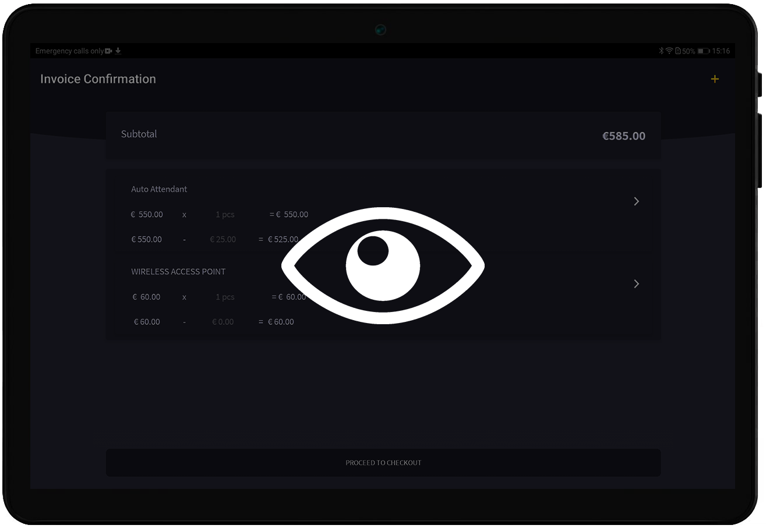The width and height of the screenshot is (766, 532).
Task: Select the Auto Attendant item name
Action: point(159,189)
